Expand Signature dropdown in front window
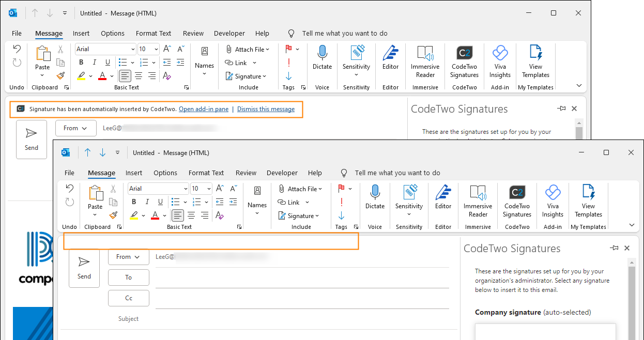 tap(317, 216)
